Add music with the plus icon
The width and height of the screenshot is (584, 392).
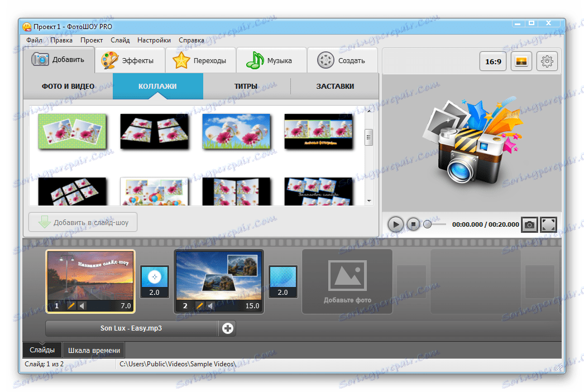coord(228,328)
